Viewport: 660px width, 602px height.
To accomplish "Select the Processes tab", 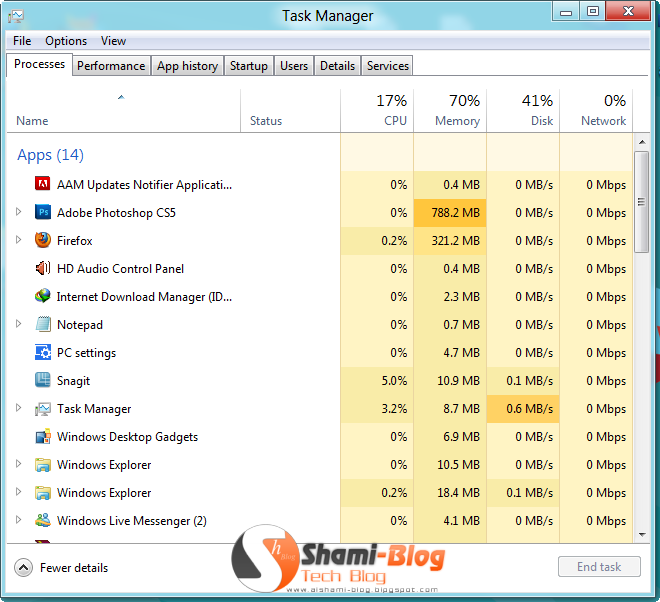I will click(x=39, y=64).
